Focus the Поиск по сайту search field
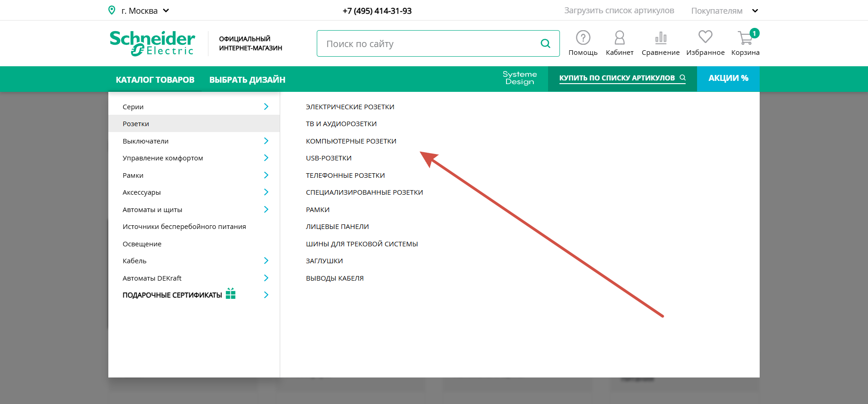This screenshot has width=868, height=404. pos(438,43)
